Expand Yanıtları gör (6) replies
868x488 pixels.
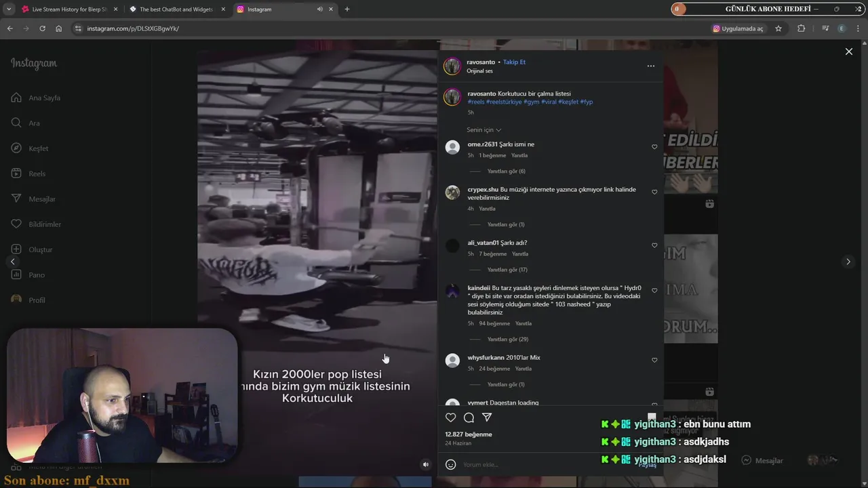pos(506,171)
